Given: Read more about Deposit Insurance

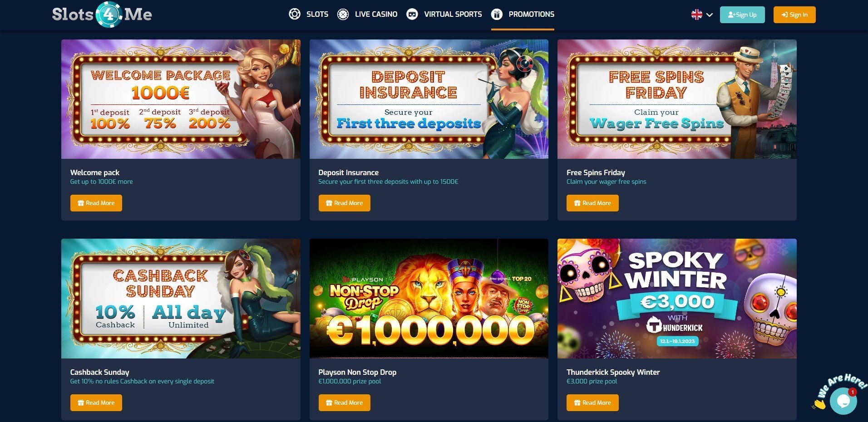Looking at the screenshot, I should (344, 203).
